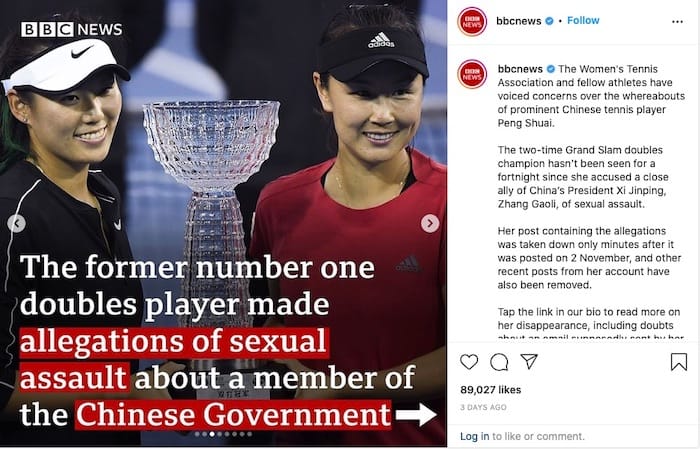
Task: View the 89,027 likes list
Action: click(x=491, y=390)
